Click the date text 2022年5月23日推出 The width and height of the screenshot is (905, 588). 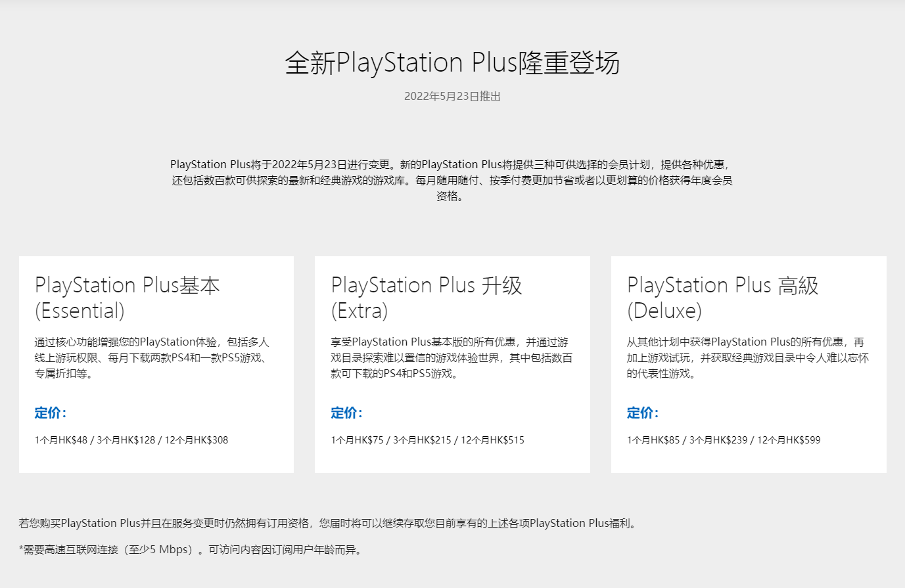coord(452,97)
